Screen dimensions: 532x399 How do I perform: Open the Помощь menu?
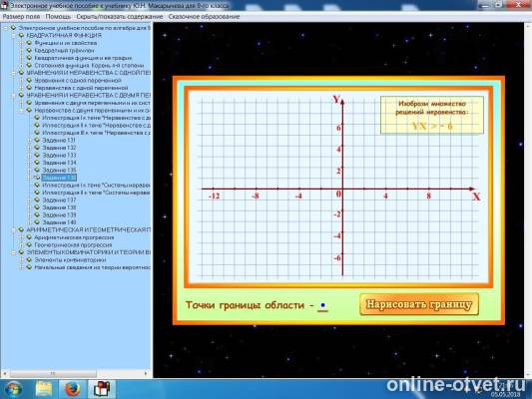(58, 17)
